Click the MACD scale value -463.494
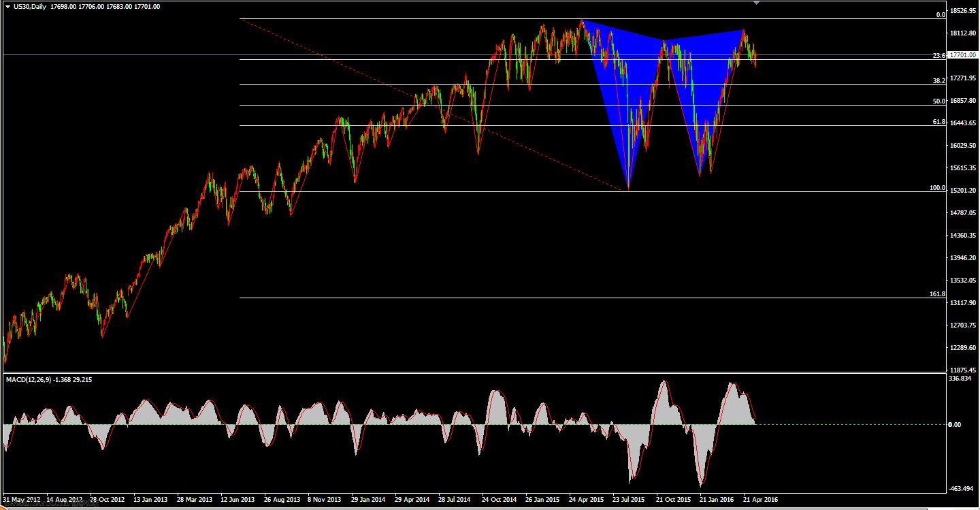 [961, 489]
